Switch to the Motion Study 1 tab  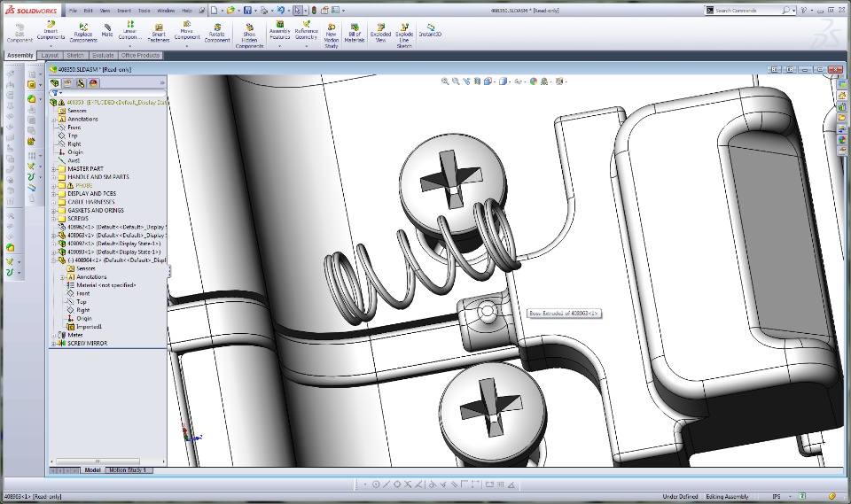coord(129,470)
